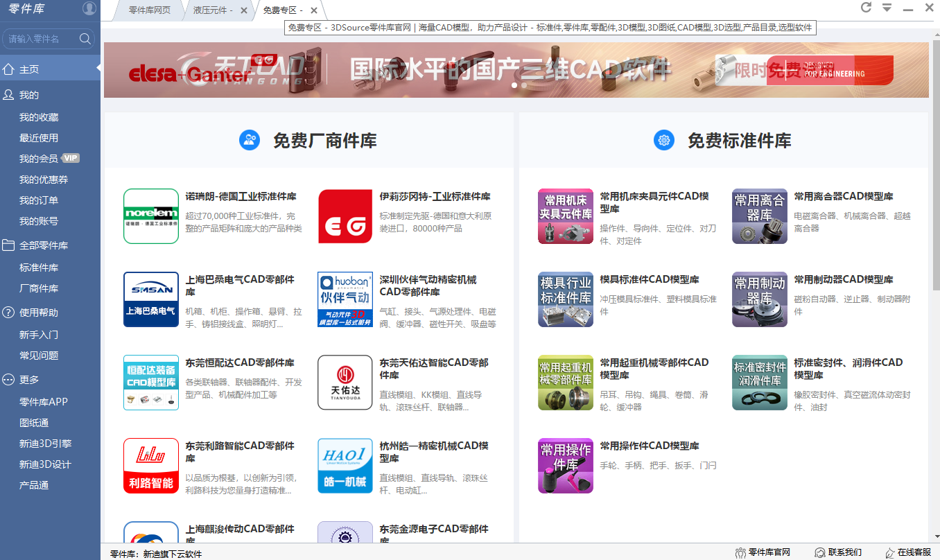Switch to the 液压元件 tab

(213, 10)
